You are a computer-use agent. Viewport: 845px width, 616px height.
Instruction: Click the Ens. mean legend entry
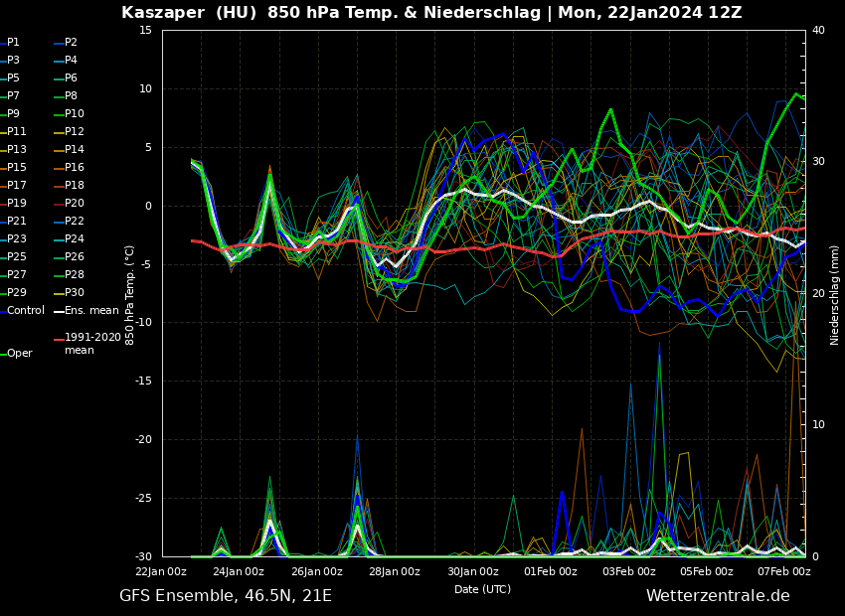coord(90,311)
